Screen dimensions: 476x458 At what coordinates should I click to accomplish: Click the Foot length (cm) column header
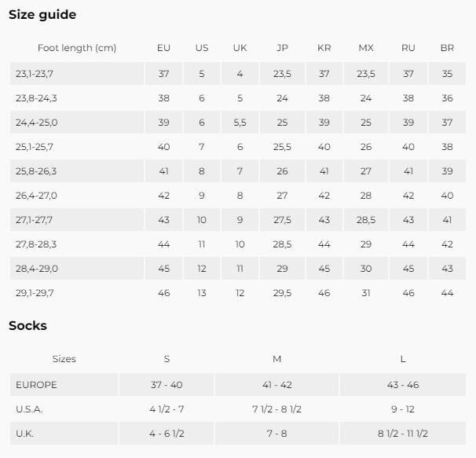click(x=76, y=48)
